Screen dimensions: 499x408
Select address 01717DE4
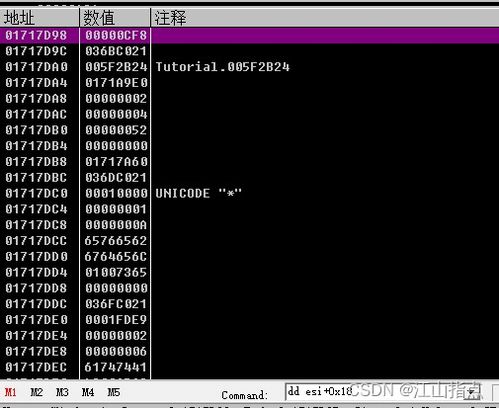pyautogui.click(x=36, y=336)
